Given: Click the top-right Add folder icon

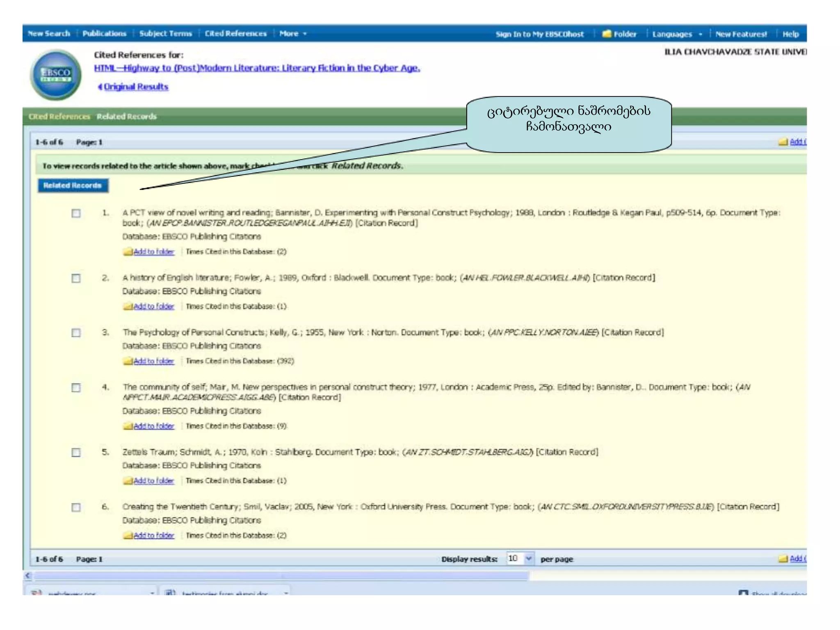Looking at the screenshot, I should [x=783, y=142].
